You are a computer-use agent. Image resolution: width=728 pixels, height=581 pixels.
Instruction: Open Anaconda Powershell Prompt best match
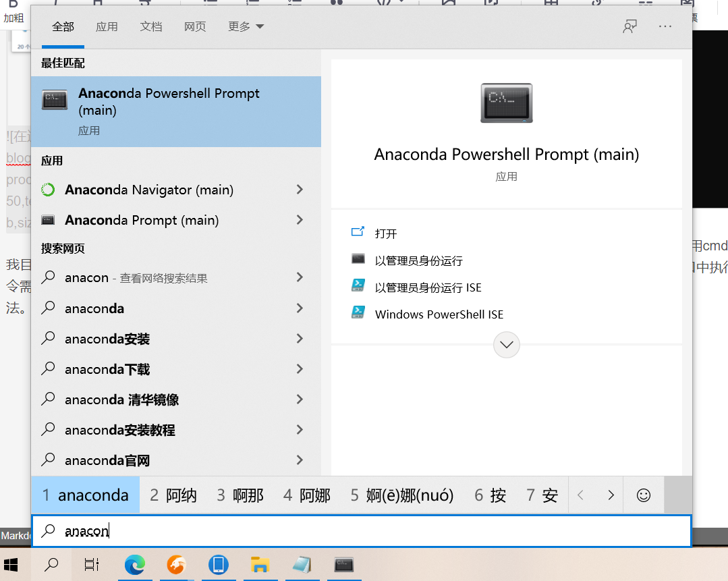176,111
